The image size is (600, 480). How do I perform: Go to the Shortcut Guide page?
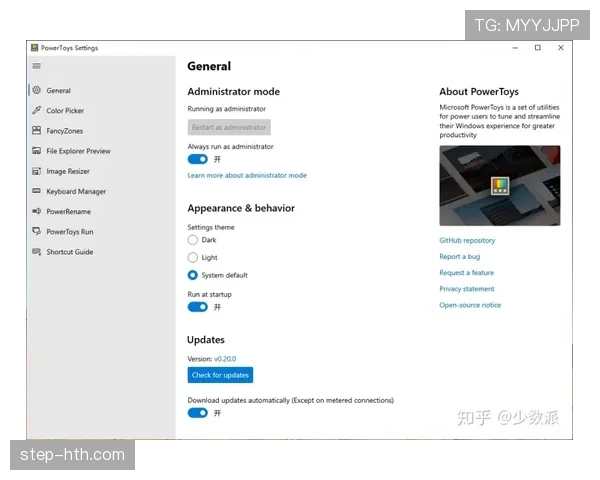(x=69, y=252)
